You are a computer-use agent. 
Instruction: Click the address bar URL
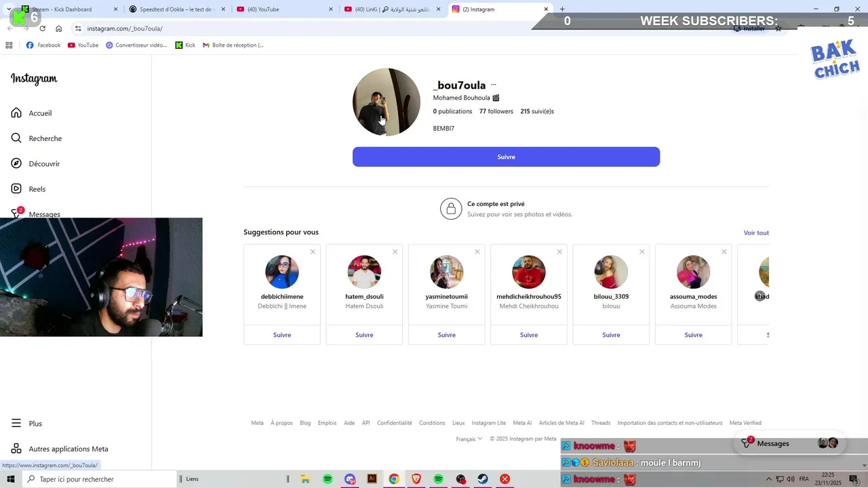[125, 28]
